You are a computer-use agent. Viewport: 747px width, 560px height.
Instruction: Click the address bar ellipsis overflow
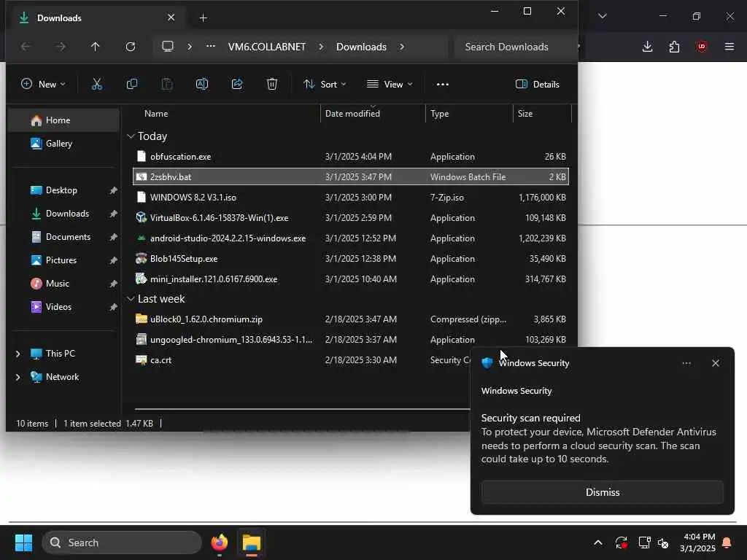[x=211, y=46]
